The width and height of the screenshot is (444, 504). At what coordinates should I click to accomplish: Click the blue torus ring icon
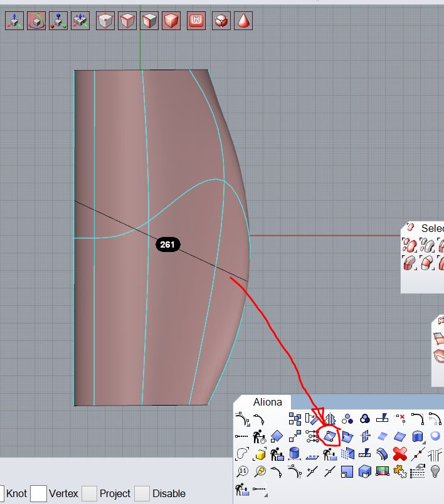[x=435, y=436]
